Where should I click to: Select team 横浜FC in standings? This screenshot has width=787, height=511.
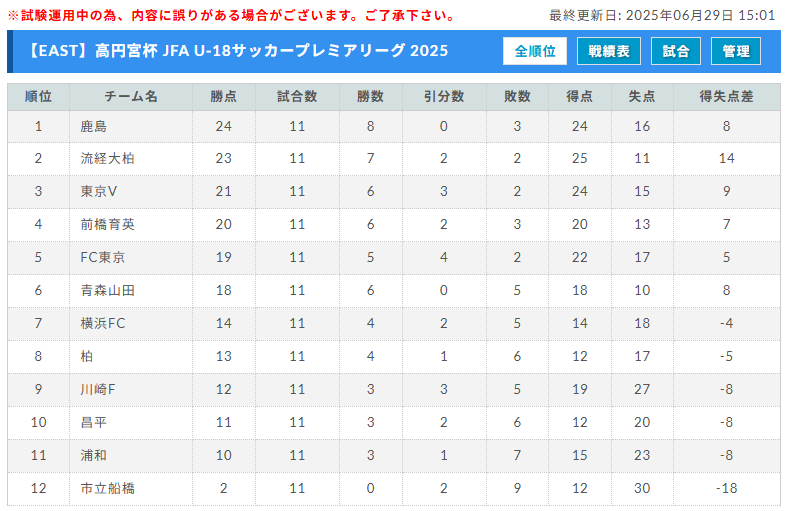point(103,323)
